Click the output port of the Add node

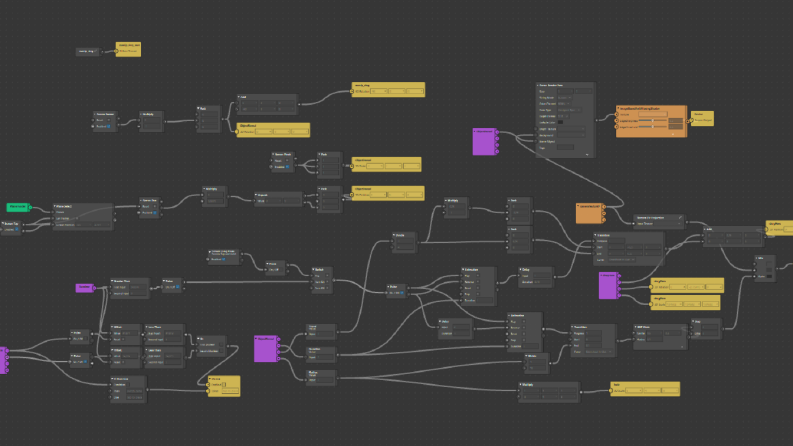pyautogui.click(x=299, y=105)
